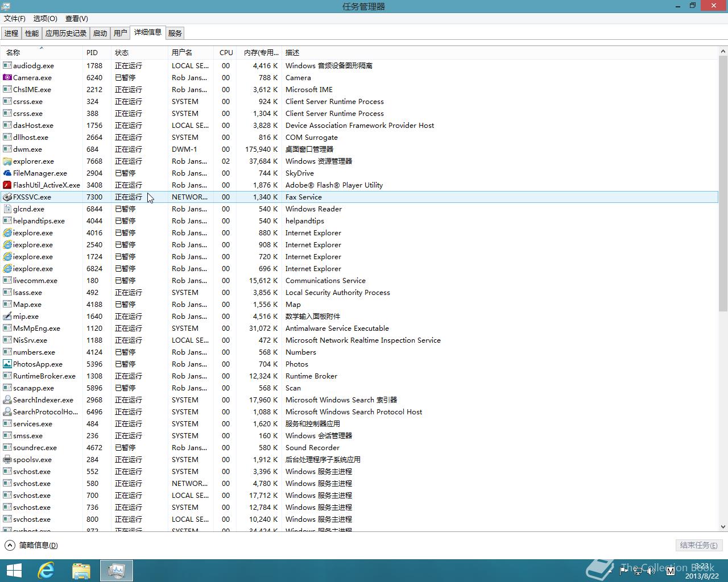Click the scrollbar down arrow
Viewport: 728px width, 582px height.
click(723, 527)
